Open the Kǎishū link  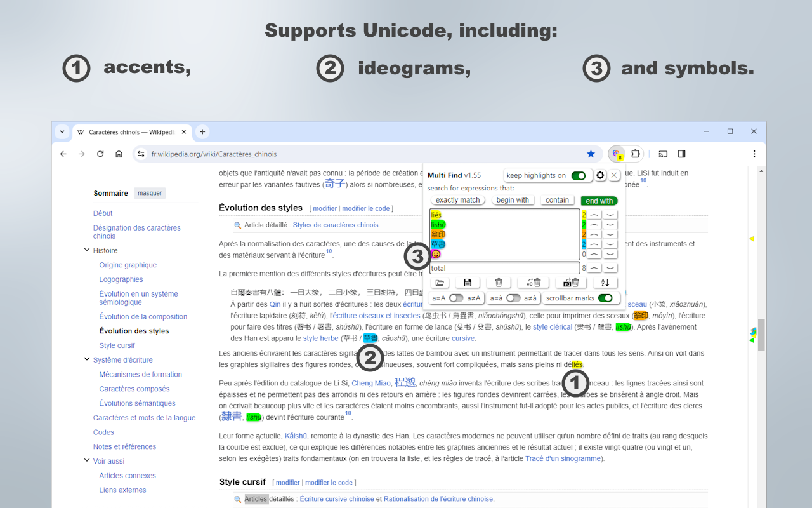[296, 436]
